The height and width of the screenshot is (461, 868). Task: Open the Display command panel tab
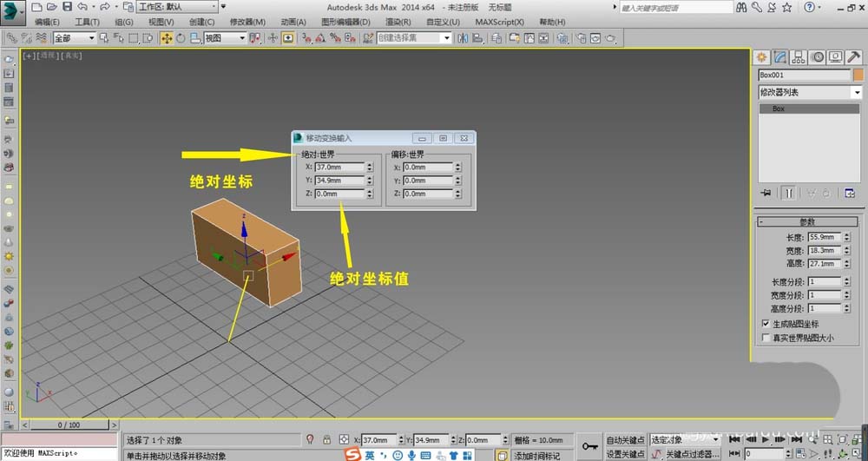tap(835, 57)
